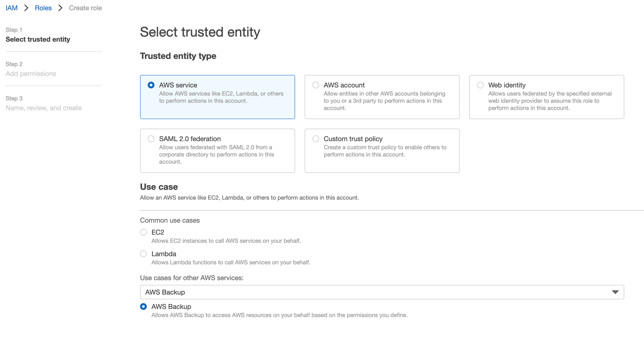Open the Roles breadcrumb link
644x341 pixels.
click(x=43, y=8)
